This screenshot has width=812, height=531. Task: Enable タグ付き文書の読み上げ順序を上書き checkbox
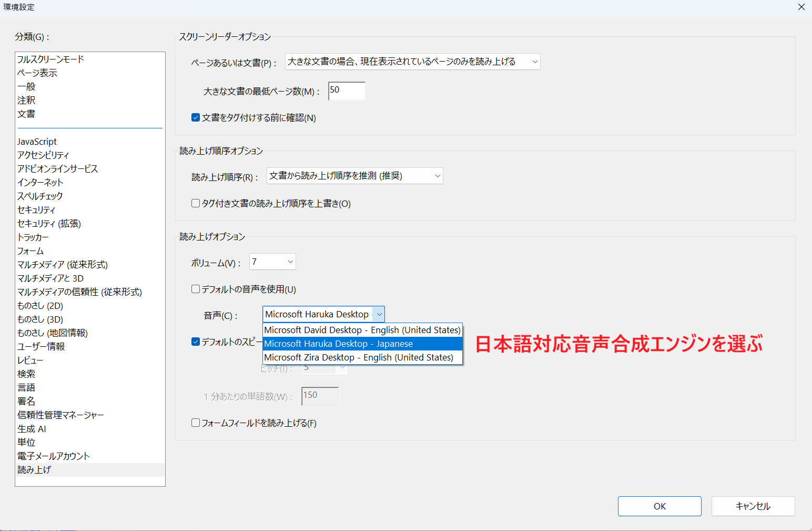click(196, 204)
